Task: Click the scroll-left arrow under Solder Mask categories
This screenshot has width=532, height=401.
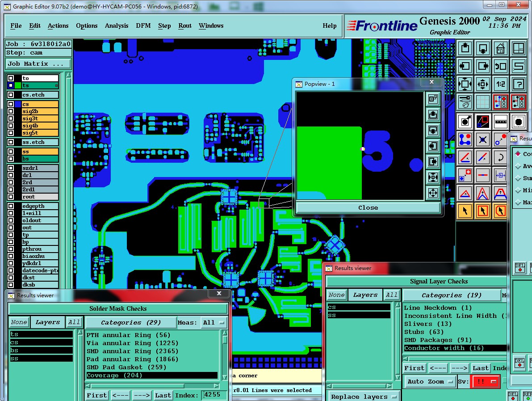Action: click(x=88, y=386)
